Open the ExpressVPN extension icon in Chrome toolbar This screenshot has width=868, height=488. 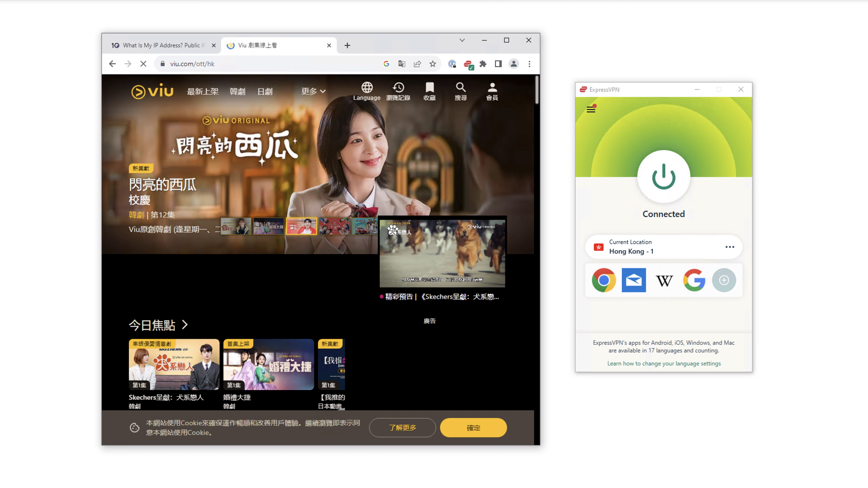pos(468,63)
